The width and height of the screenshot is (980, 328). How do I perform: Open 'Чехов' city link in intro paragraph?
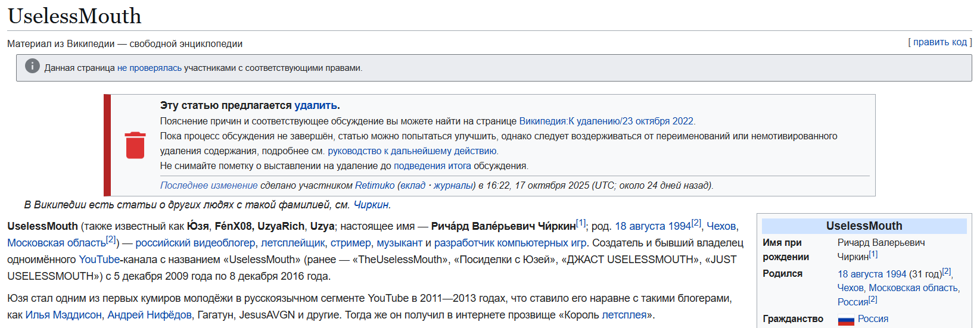pos(721,226)
